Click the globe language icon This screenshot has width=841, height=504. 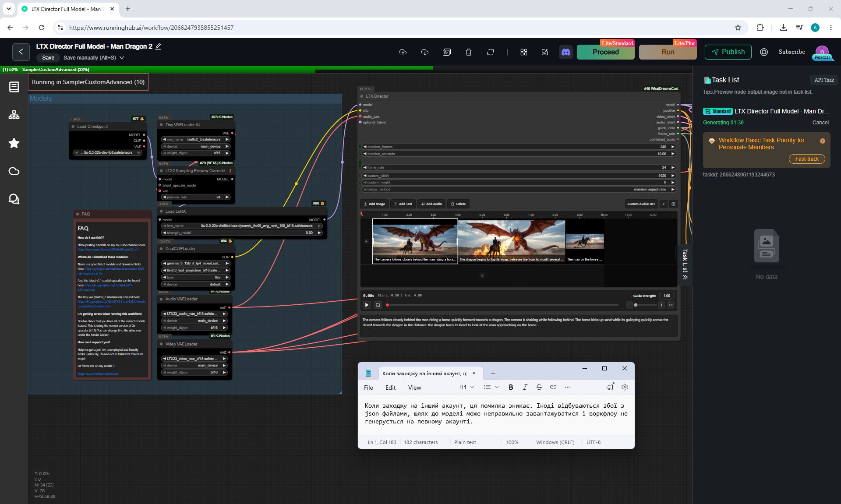coord(764,52)
